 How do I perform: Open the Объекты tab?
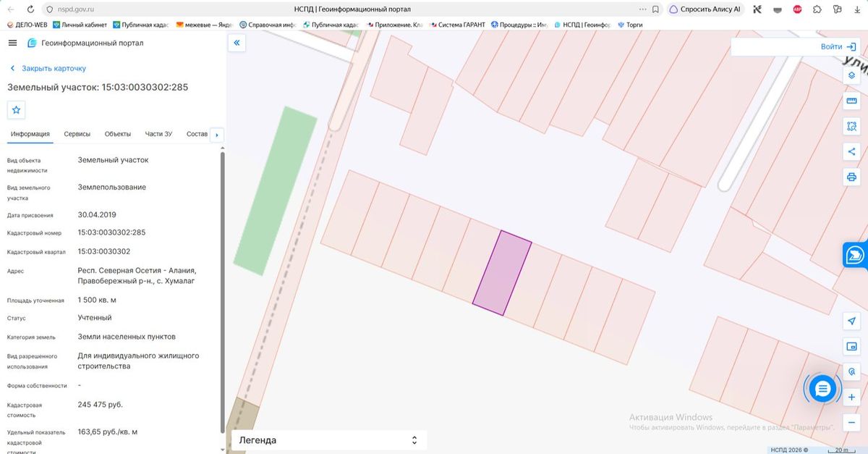click(118, 134)
